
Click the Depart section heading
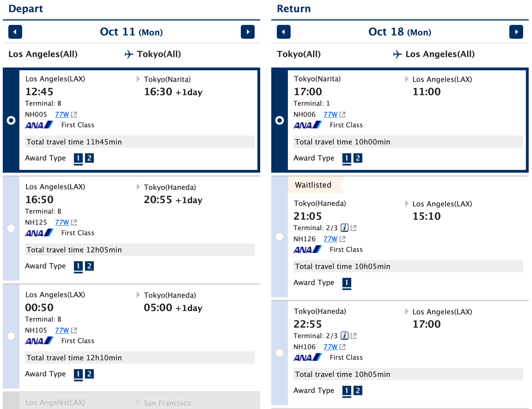[26, 9]
